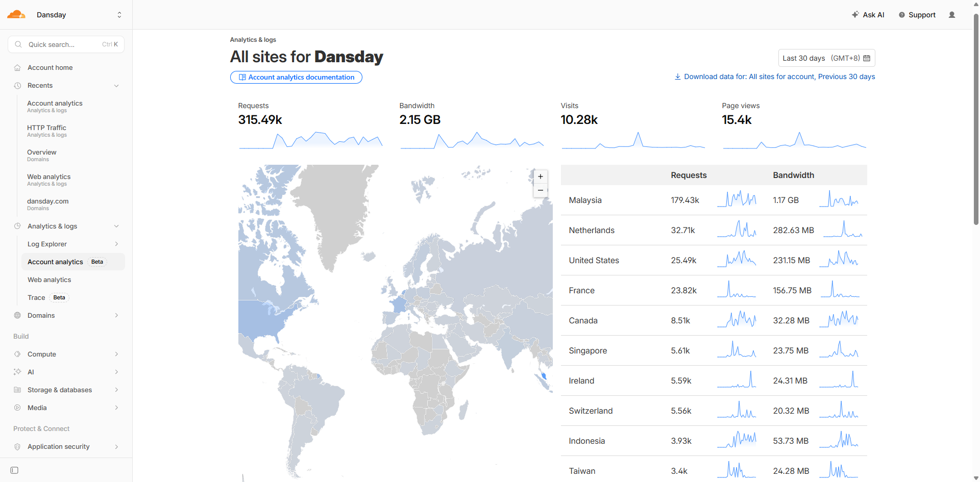Screen dimensions: 980x482
Task: Collapse the Recents section chevron
Action: pyautogui.click(x=116, y=86)
